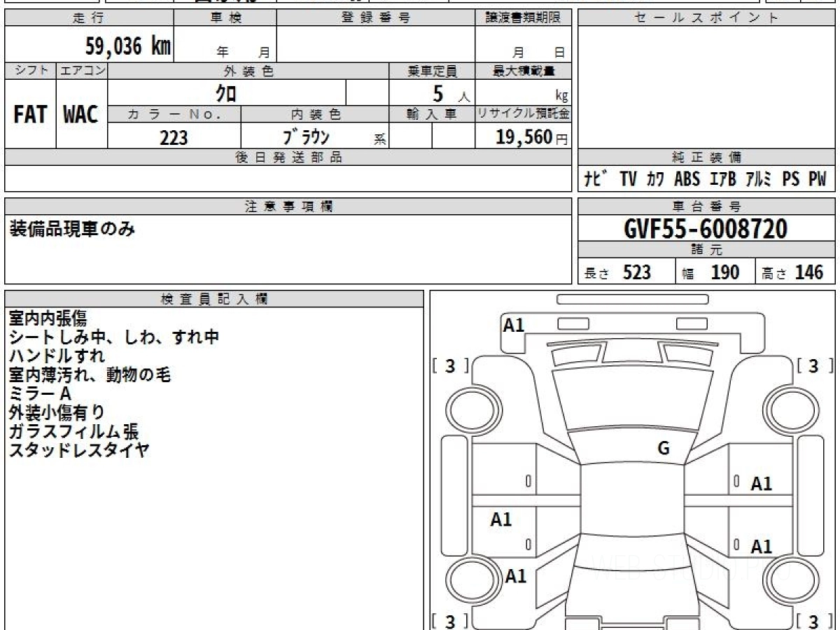Click the A1 mark beside the rear-left wheel
This screenshot has height=630, width=840.
pos(516,576)
